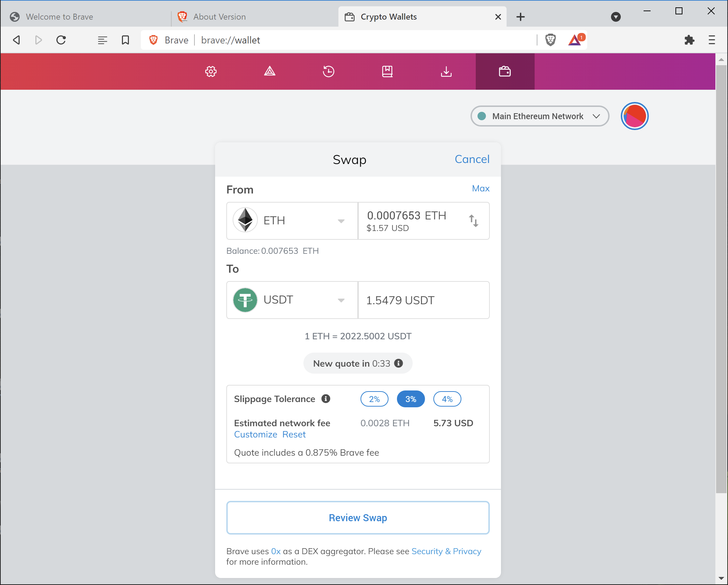Click the '0.0028 ETH' fee value
Screen dimensions: 728x585
coord(385,423)
